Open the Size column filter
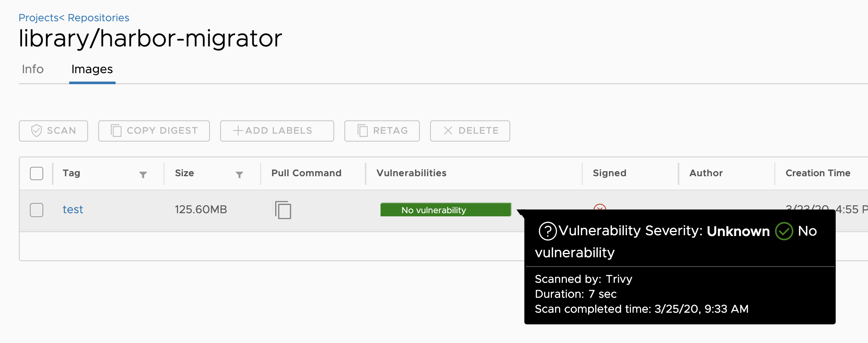 [x=240, y=174]
